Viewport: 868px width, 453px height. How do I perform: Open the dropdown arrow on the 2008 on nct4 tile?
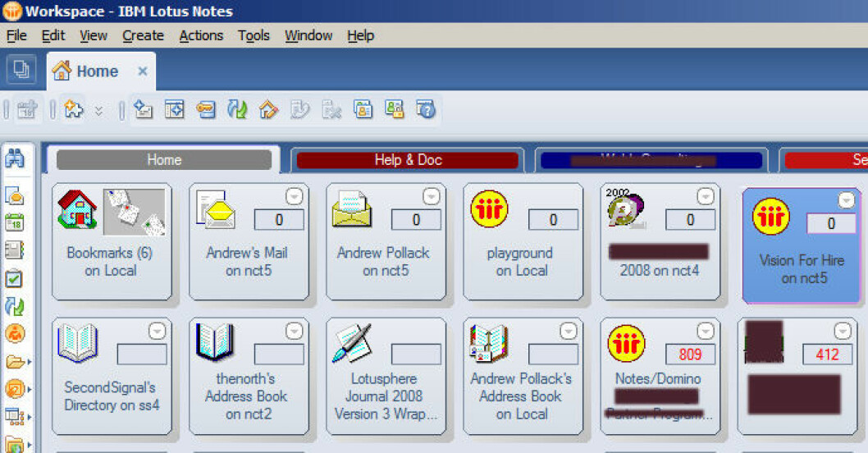point(706,196)
